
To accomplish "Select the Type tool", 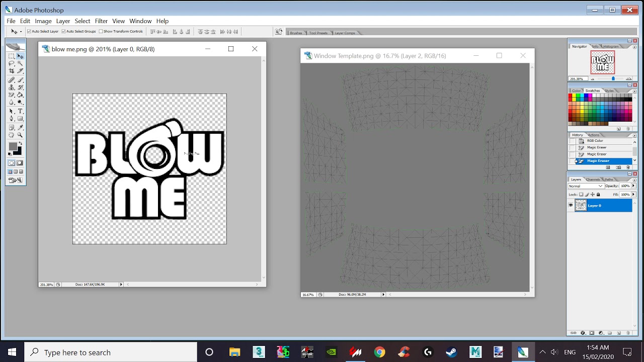I will (20, 111).
